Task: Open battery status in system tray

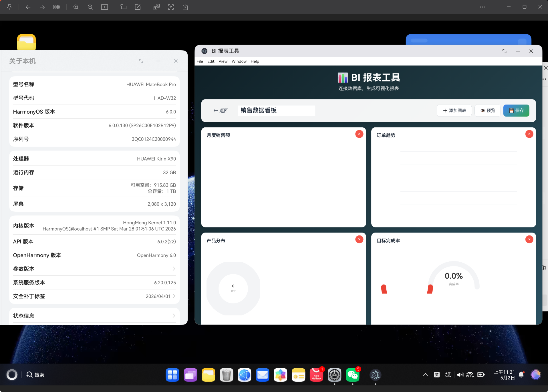Action: coord(481,375)
